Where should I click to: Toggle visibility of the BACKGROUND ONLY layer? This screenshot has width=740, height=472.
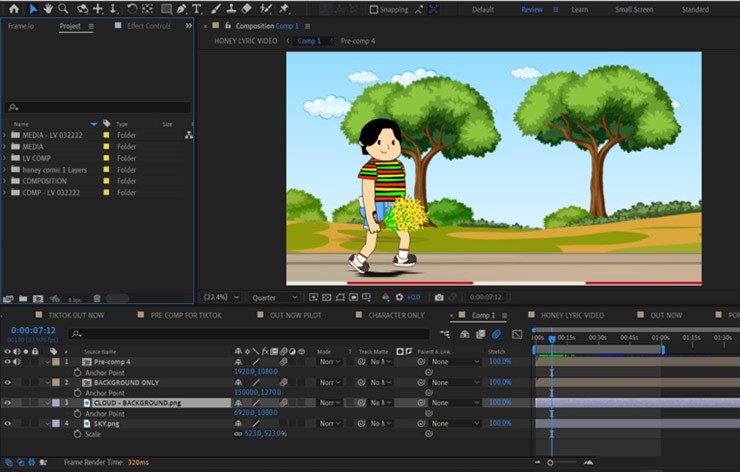(8, 382)
